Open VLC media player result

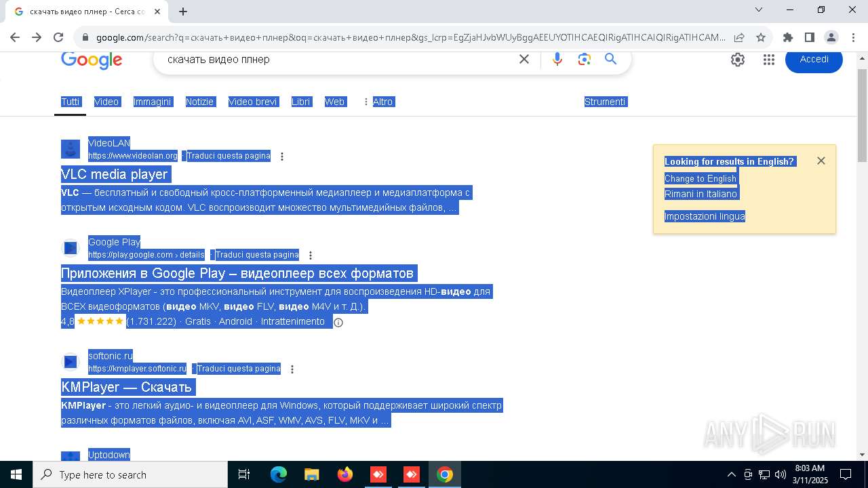[x=114, y=174]
